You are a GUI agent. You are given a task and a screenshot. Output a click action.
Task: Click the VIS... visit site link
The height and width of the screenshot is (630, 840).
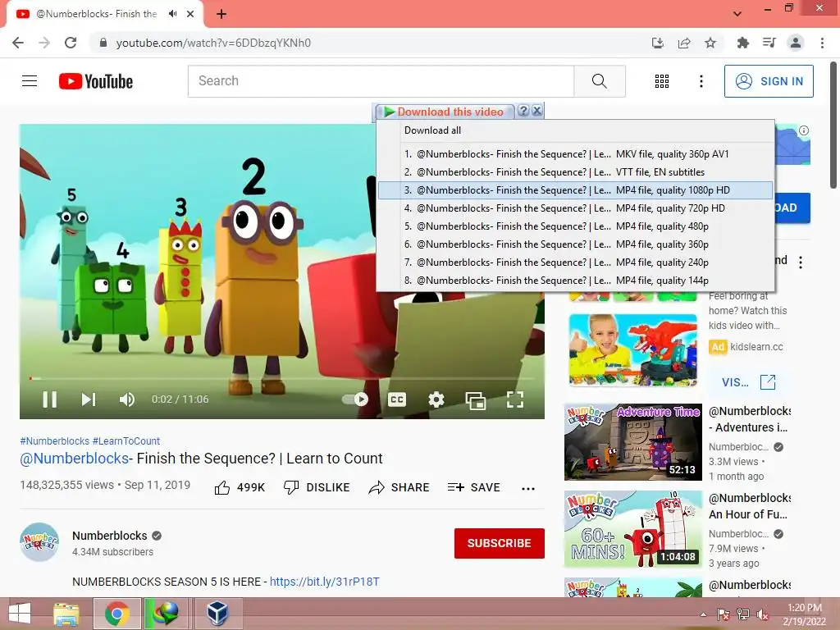point(748,382)
